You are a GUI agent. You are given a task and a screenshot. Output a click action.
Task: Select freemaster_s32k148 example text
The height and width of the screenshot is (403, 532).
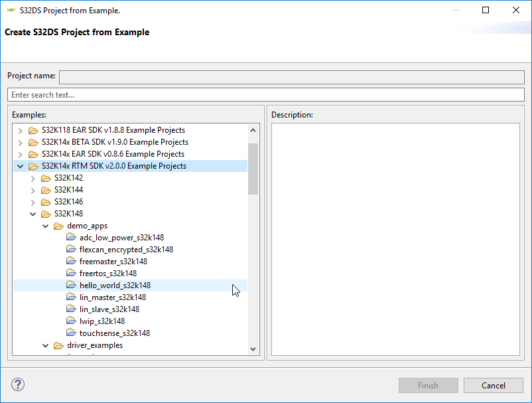[x=113, y=262]
